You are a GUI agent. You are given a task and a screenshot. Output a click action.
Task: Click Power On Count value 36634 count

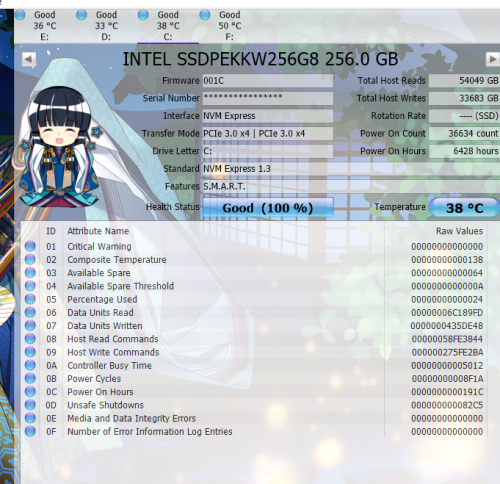click(464, 134)
